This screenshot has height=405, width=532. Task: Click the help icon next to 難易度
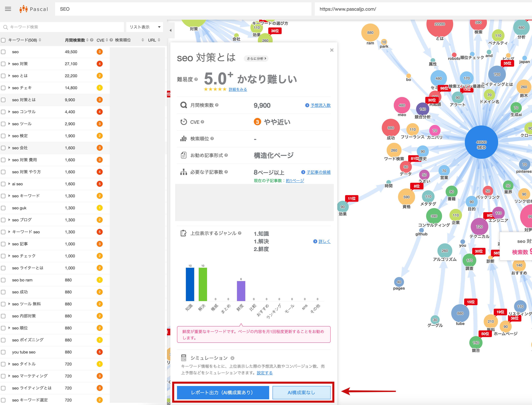pos(196,79)
